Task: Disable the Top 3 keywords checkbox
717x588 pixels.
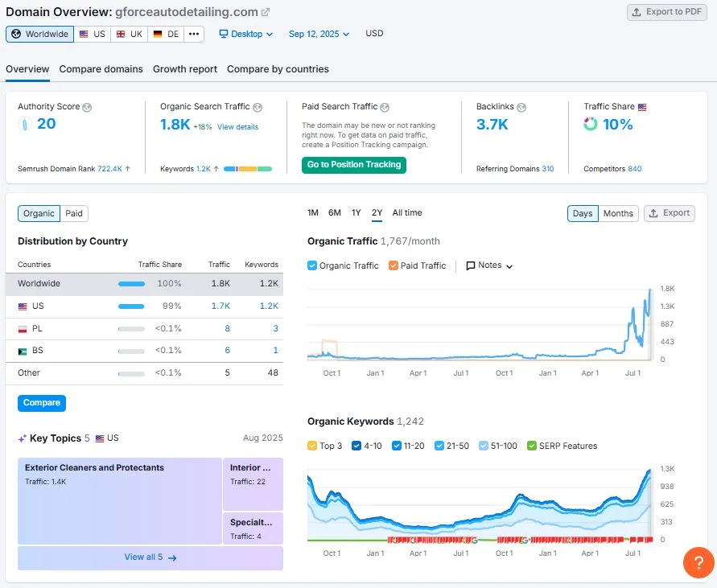Action: 313,444
